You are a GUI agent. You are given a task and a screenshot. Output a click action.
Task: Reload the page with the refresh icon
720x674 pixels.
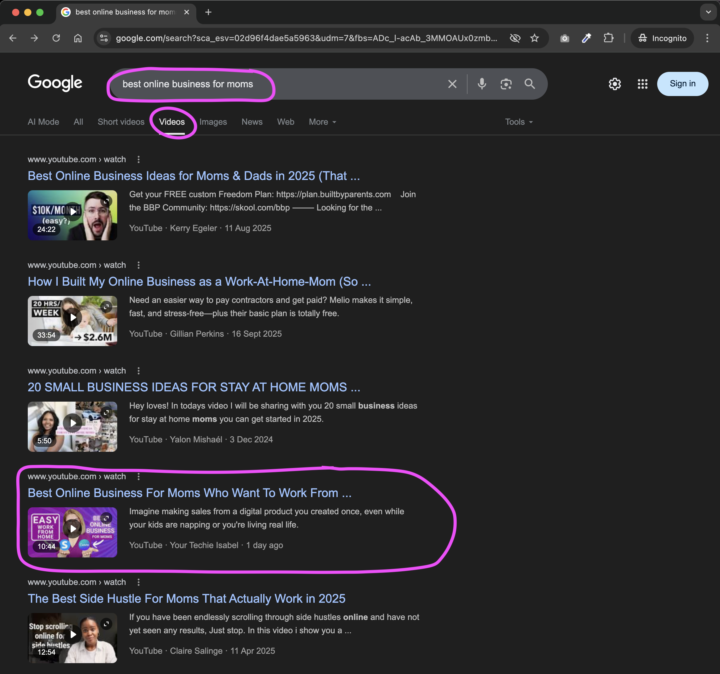pyautogui.click(x=56, y=38)
